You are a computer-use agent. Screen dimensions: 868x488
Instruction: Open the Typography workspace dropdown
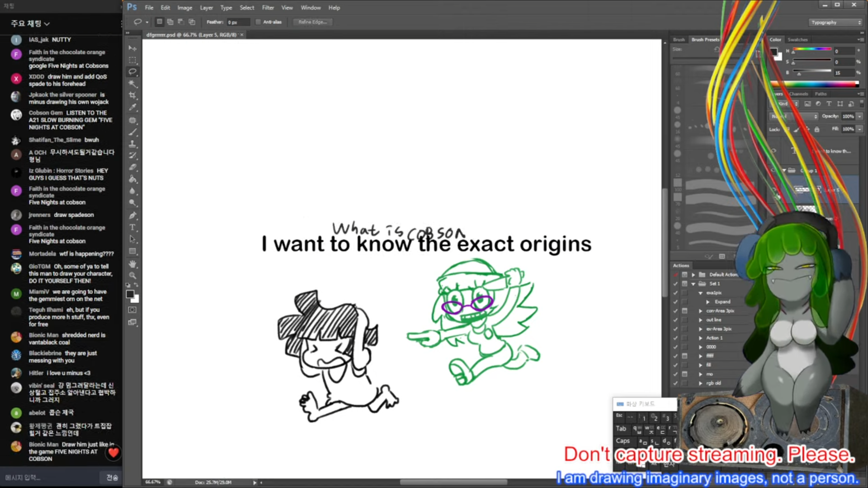pyautogui.click(x=835, y=23)
